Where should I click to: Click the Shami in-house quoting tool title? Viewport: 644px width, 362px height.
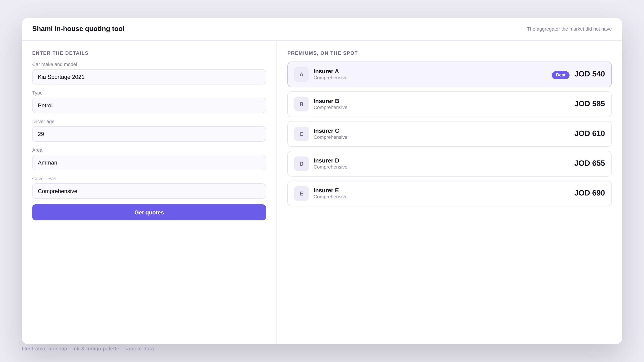[78, 29]
